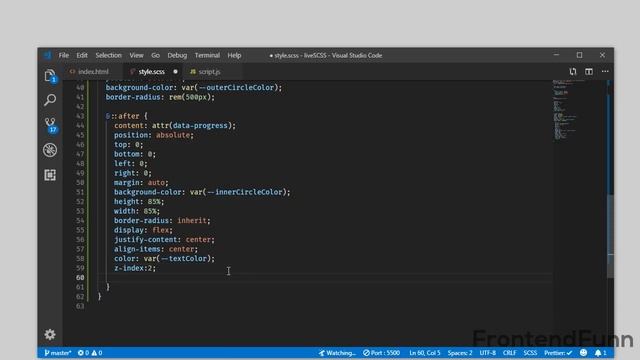Open the Search view in activity bar
Viewport: 640px width, 360px height.
click(x=50, y=100)
